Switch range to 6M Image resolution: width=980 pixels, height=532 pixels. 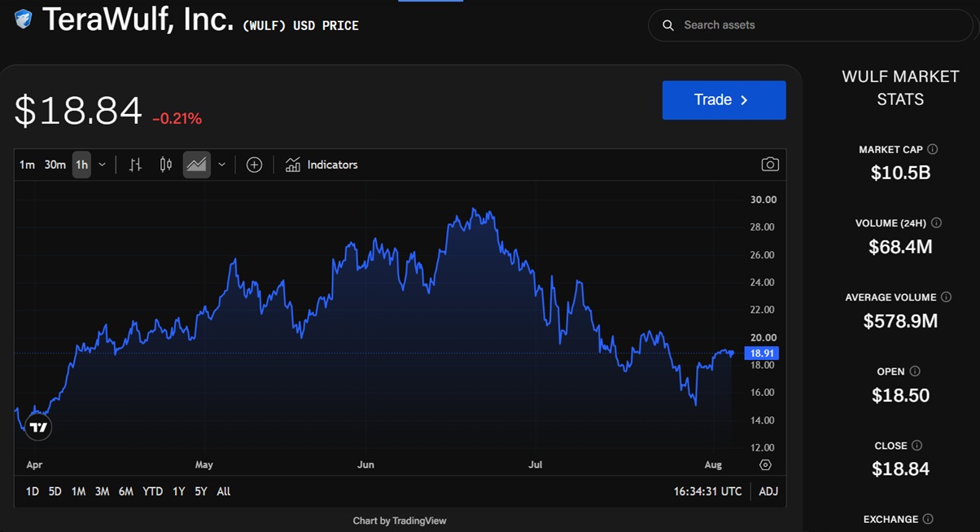[x=125, y=491]
